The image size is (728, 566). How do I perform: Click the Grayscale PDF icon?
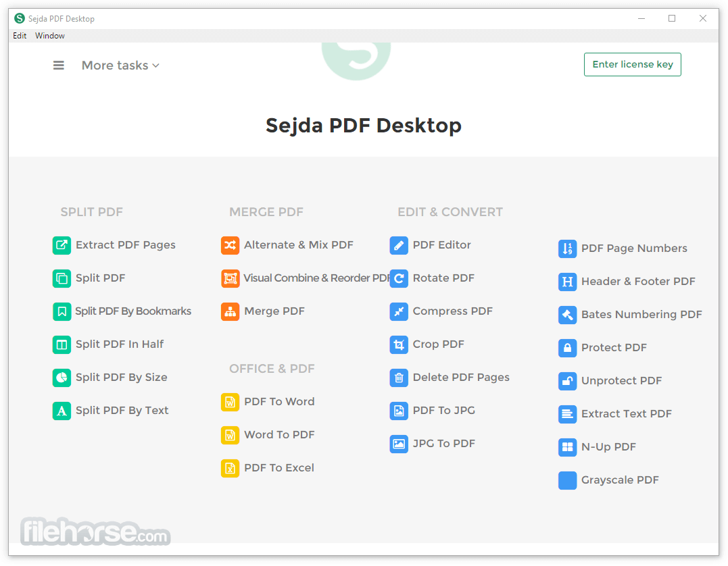pyautogui.click(x=567, y=480)
